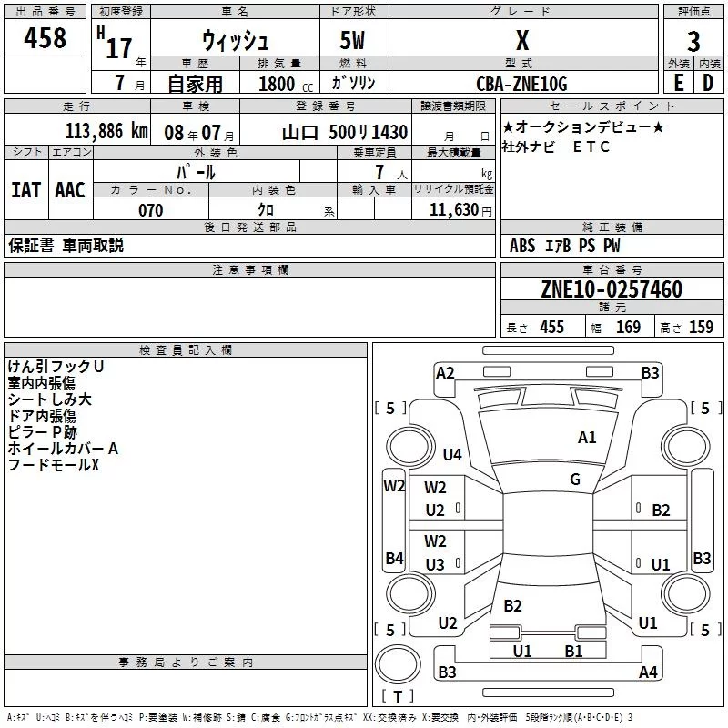This screenshot has height=728, width=728.
Task: Click damage mark A2 on car diagram
Action: click(445, 373)
